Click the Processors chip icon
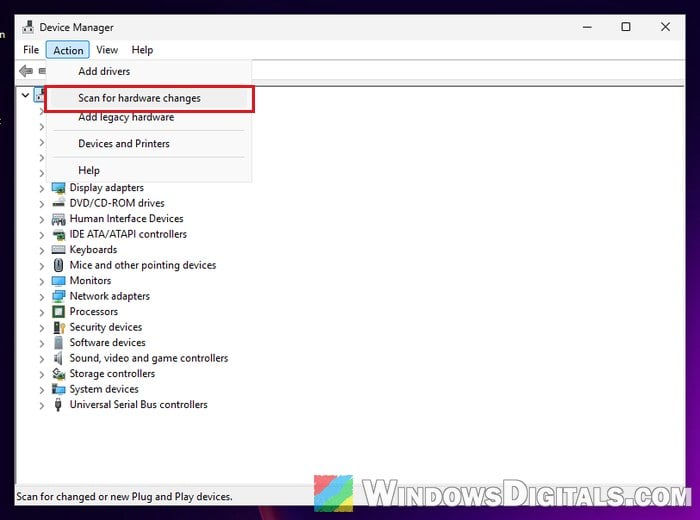 [58, 312]
